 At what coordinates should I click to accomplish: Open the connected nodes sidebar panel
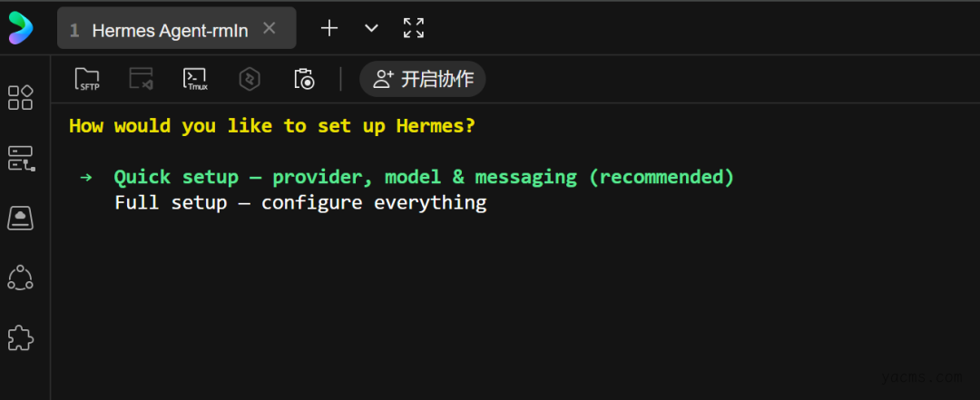pyautogui.click(x=20, y=278)
